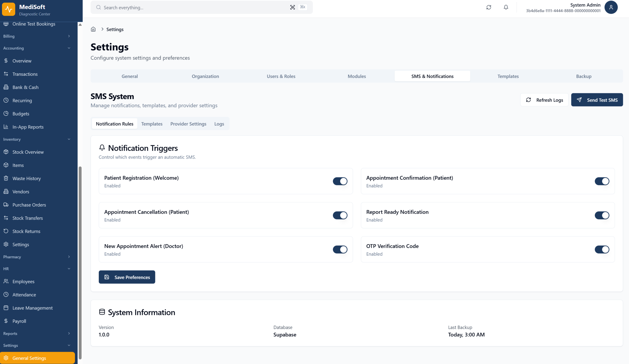Image resolution: width=629 pixels, height=364 pixels.
Task: Open Payroll from the HR section
Action: coord(19,321)
